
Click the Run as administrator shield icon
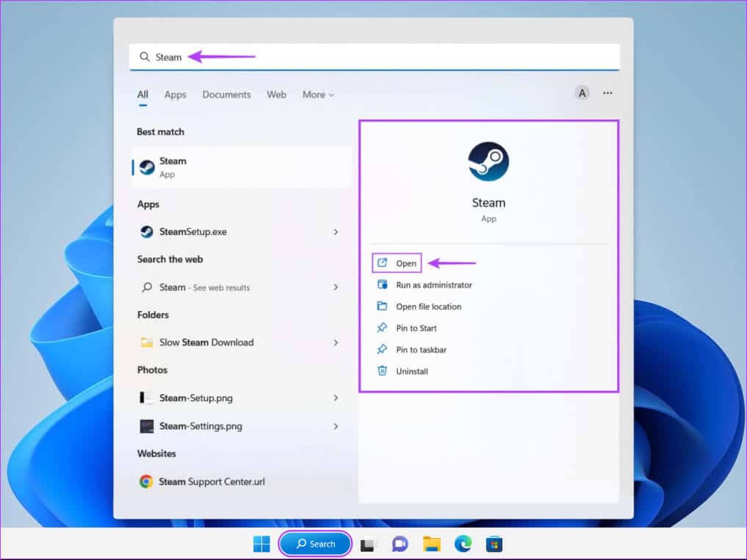pos(382,284)
